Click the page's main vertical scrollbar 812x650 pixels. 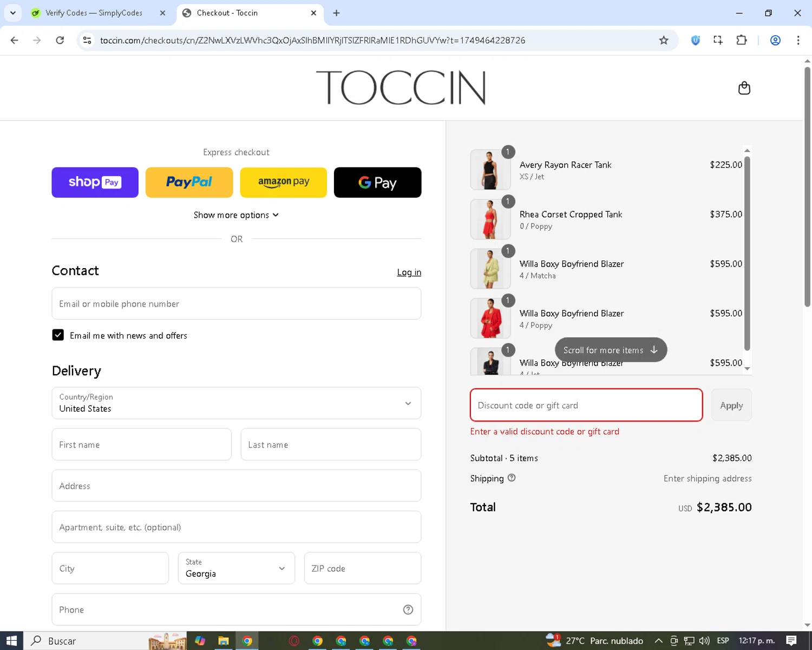coord(807,187)
